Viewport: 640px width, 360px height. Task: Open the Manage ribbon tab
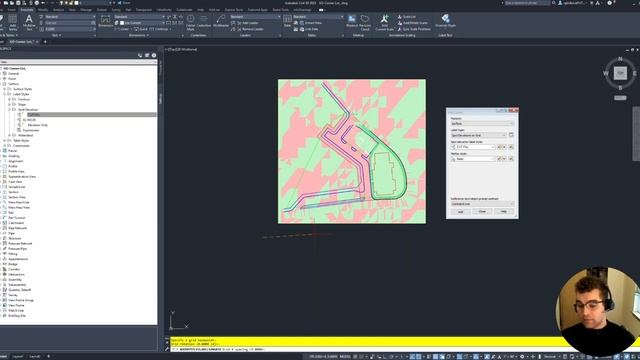pos(86,9)
